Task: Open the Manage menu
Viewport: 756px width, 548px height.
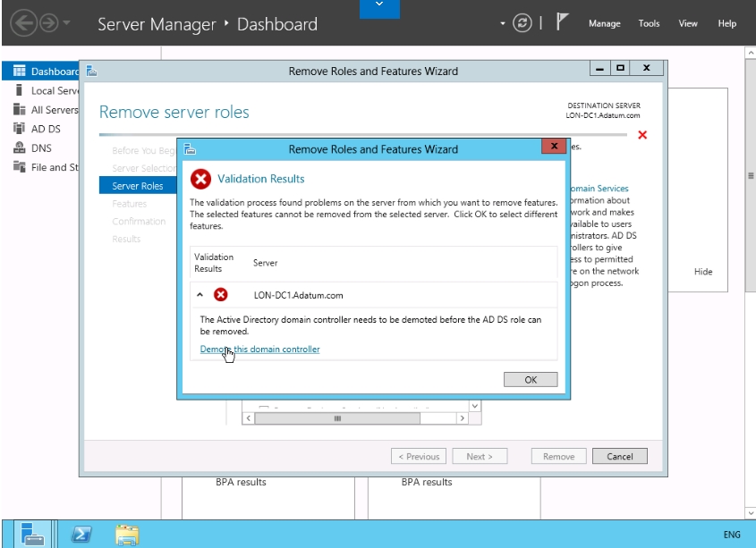Action: (x=604, y=23)
